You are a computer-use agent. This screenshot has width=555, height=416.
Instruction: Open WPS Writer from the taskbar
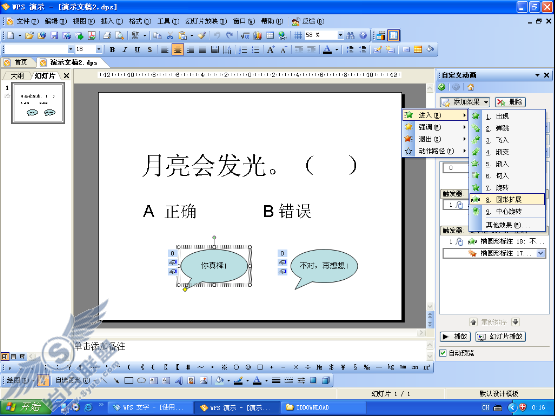tap(150, 408)
